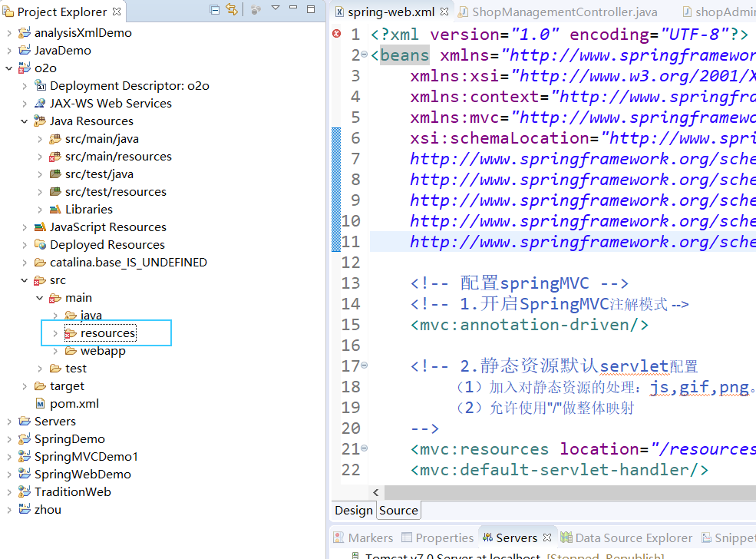
Task: Expand the webapp folder node
Action: coord(55,351)
